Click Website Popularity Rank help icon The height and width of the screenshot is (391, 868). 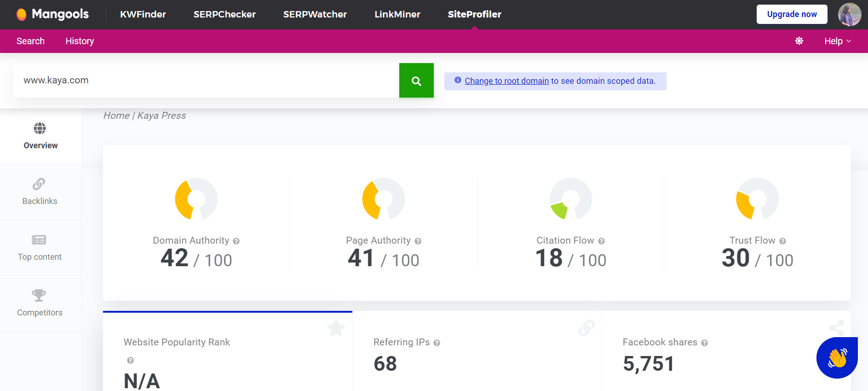point(130,360)
